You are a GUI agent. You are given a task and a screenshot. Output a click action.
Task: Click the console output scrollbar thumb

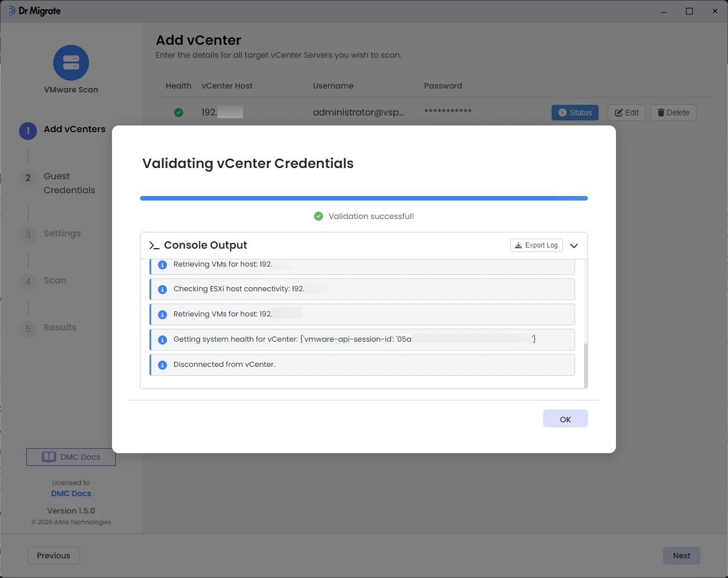pos(586,365)
